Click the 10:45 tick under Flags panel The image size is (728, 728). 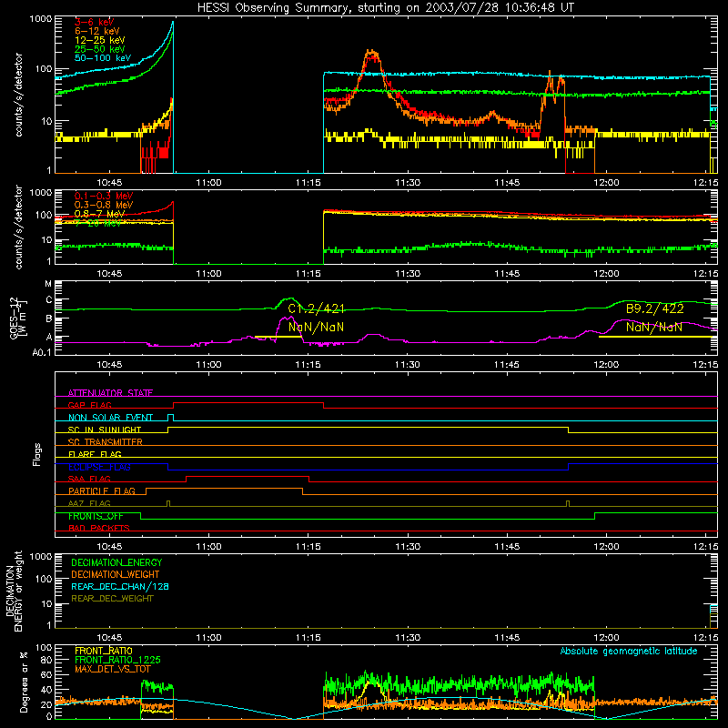click(109, 547)
